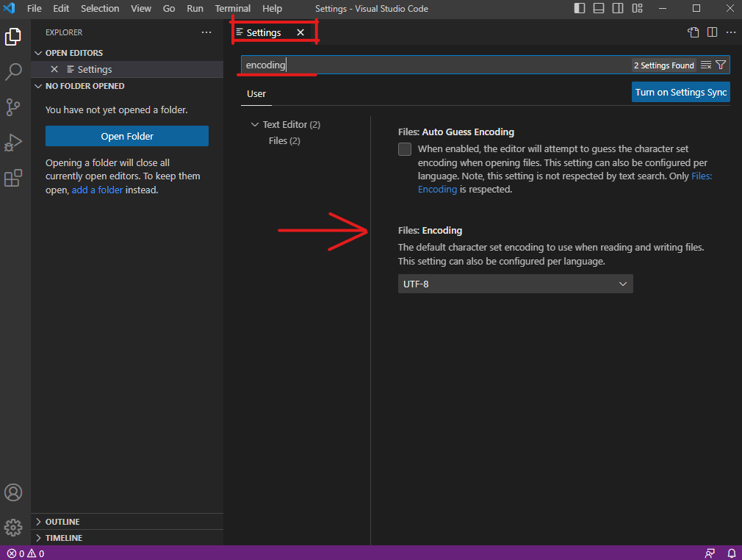742x560 pixels.
Task: Click Turn on Settings Sync button
Action: pyautogui.click(x=680, y=93)
